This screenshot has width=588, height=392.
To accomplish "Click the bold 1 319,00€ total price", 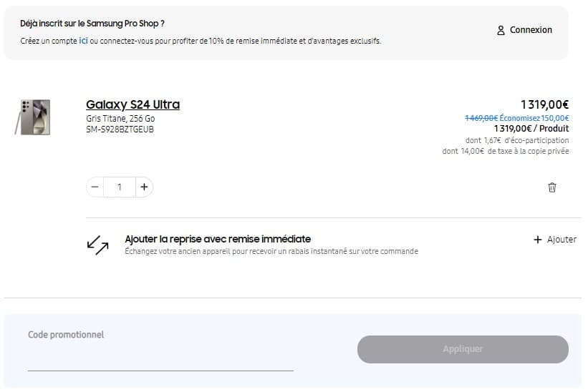I will click(544, 104).
